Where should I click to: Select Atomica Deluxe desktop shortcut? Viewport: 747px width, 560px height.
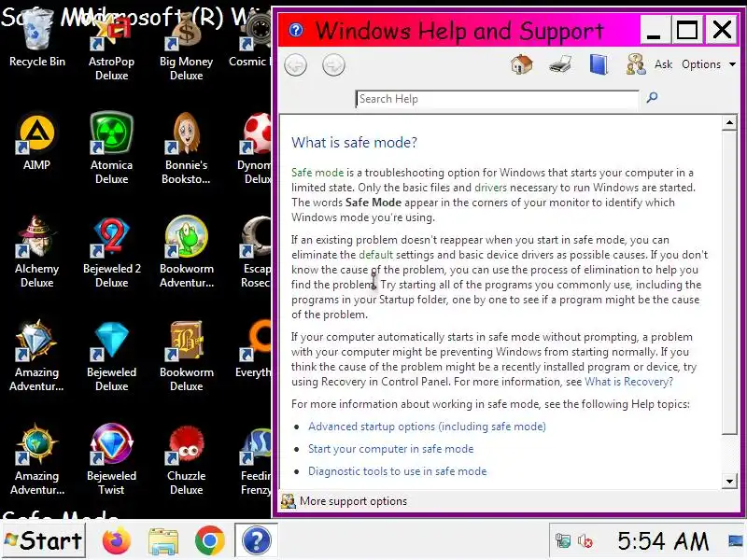(x=111, y=148)
